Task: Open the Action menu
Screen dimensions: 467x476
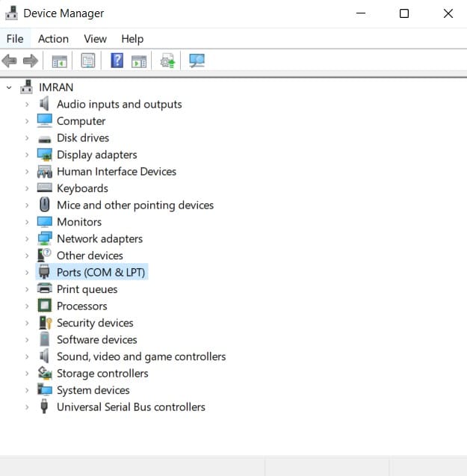Action: tap(54, 39)
